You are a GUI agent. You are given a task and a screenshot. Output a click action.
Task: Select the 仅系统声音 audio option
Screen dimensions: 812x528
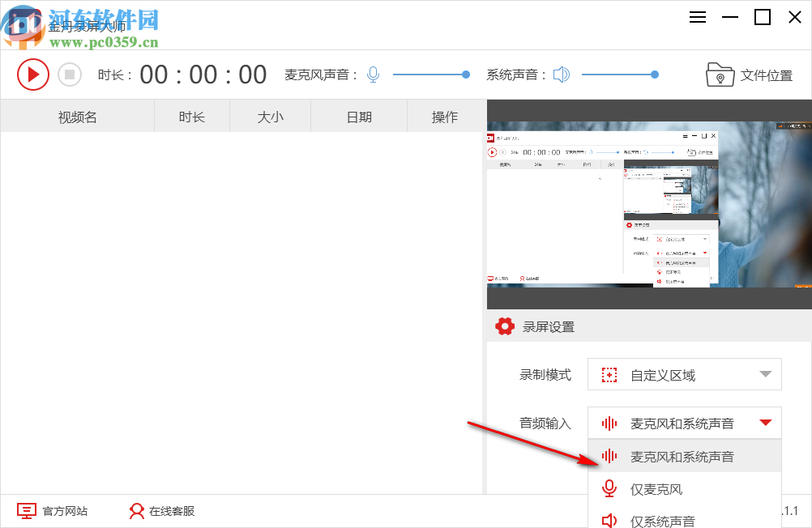pyautogui.click(x=663, y=519)
